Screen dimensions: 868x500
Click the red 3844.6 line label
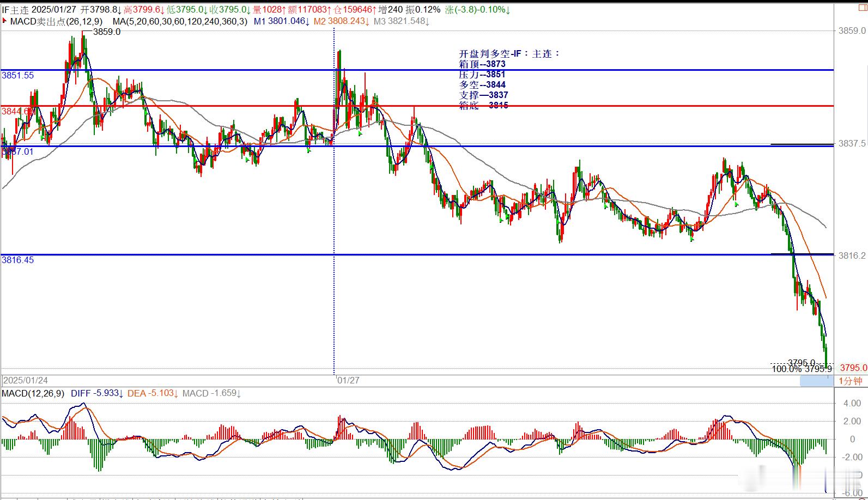click(x=17, y=111)
